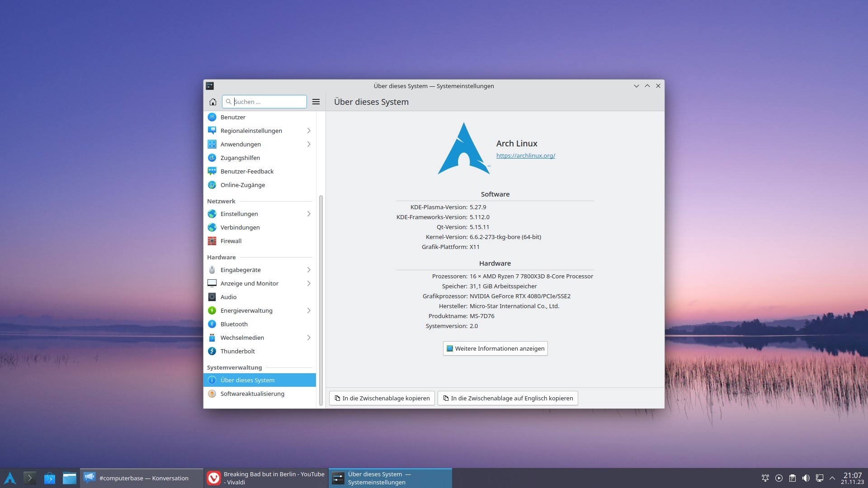Click the AMD Ryzen 7 7800X3D text
Viewport: 868px width, 488px height.
[x=531, y=276]
